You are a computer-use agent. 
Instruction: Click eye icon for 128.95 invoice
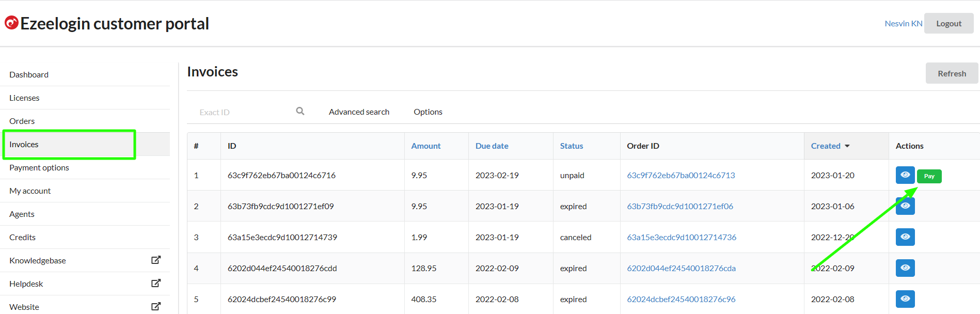point(905,268)
